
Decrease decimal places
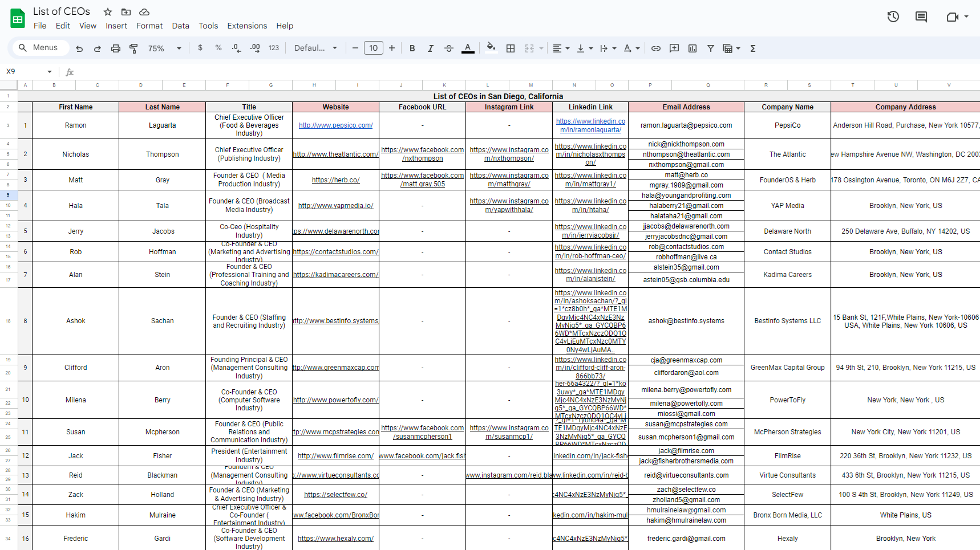coord(237,48)
